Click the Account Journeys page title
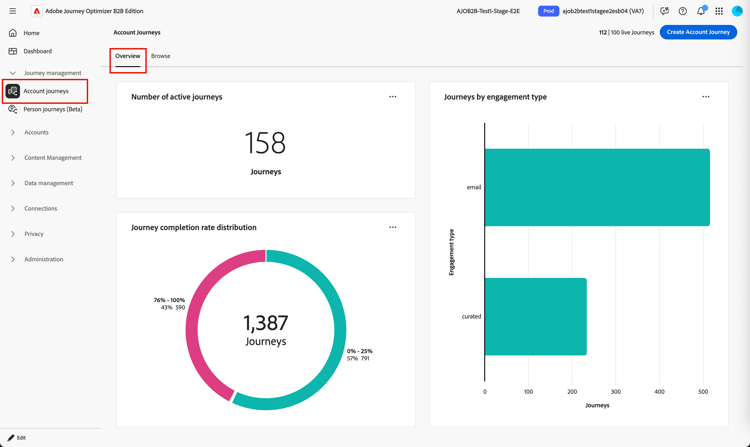750x447 pixels. (137, 33)
